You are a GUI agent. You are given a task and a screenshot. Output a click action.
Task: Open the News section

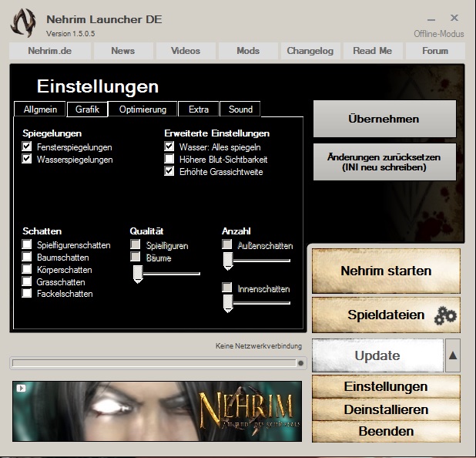(123, 51)
